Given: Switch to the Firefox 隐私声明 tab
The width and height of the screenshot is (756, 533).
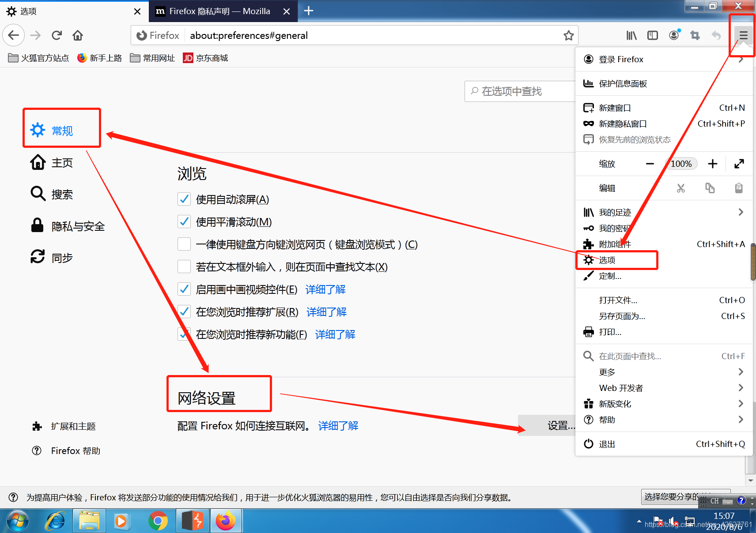Looking at the screenshot, I should tap(212, 11).
